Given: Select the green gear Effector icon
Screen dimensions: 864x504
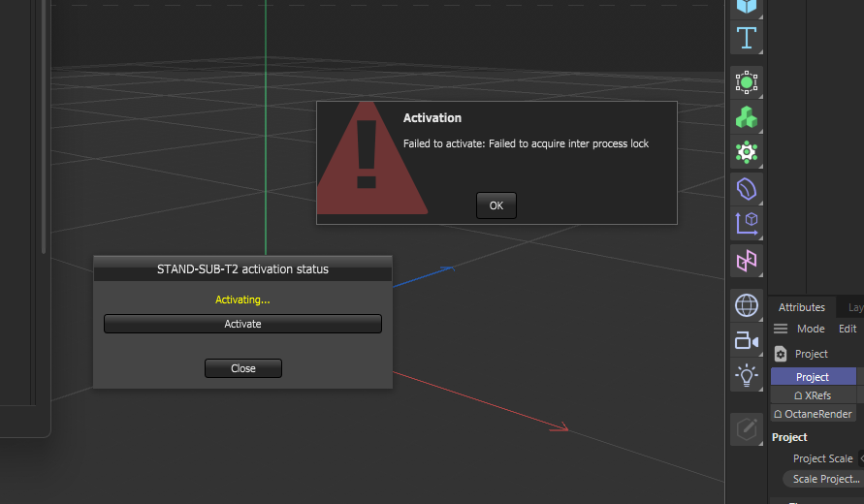Looking at the screenshot, I should (747, 152).
